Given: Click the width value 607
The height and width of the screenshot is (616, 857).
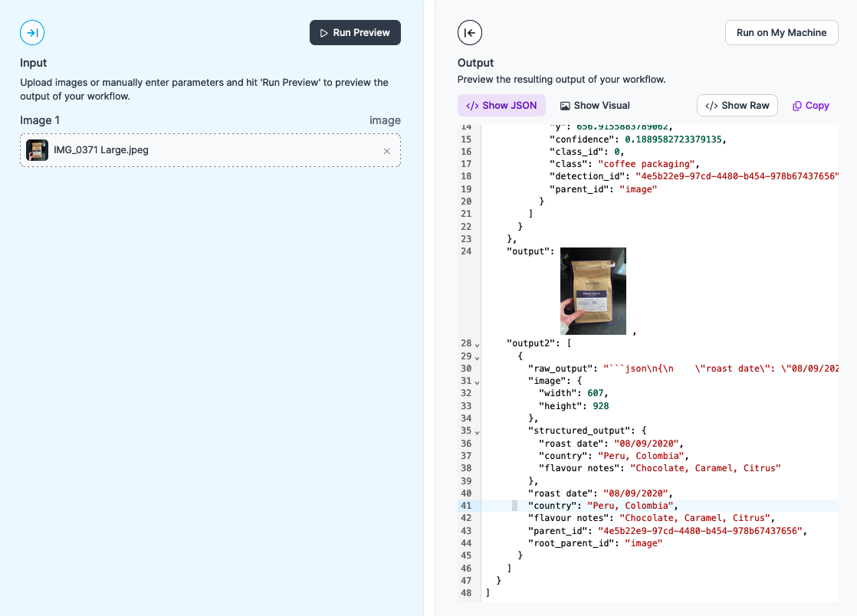Looking at the screenshot, I should [595, 392].
